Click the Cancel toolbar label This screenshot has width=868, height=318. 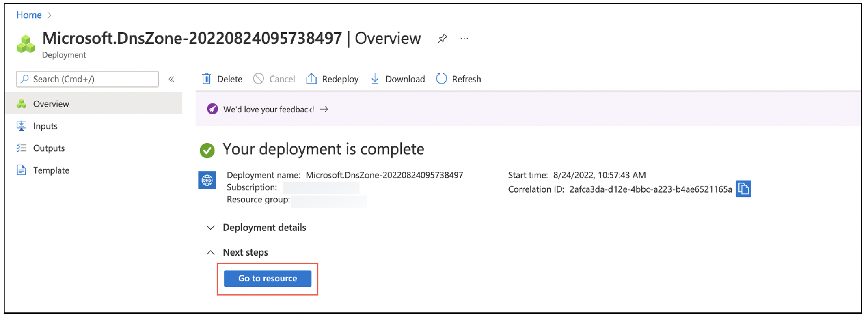282,79
